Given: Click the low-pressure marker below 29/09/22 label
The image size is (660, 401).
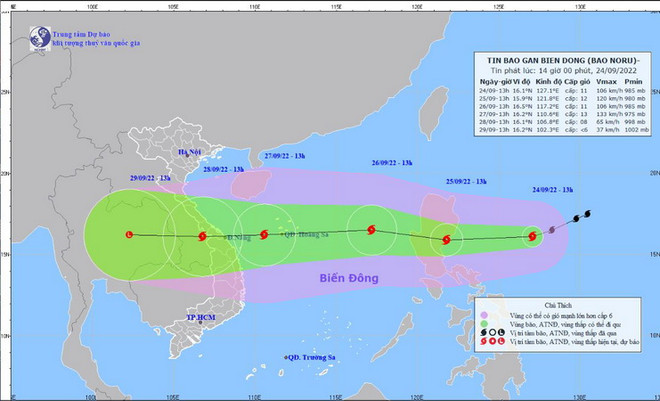Looking at the screenshot, I should [129, 235].
